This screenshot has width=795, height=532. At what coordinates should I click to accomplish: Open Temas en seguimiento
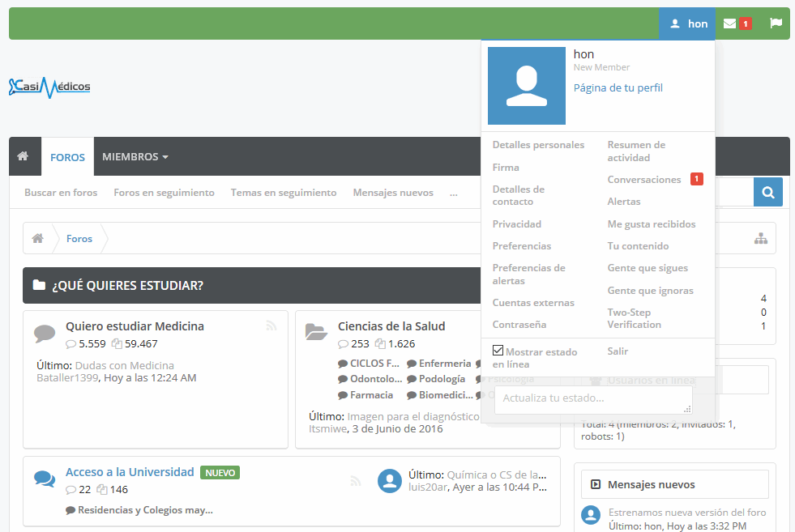(x=284, y=193)
